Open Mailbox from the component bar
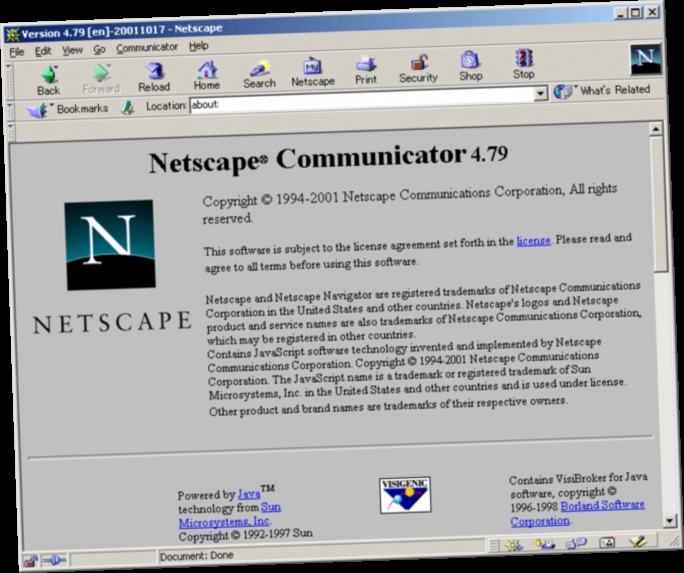Screen dimensions: 684x573 [545, 544]
